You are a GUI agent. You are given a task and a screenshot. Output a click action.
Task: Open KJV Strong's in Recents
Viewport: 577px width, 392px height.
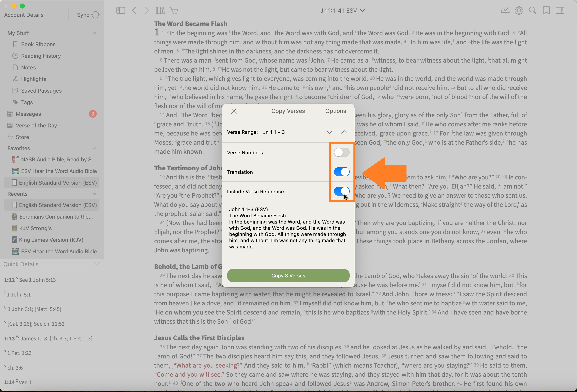35,228
